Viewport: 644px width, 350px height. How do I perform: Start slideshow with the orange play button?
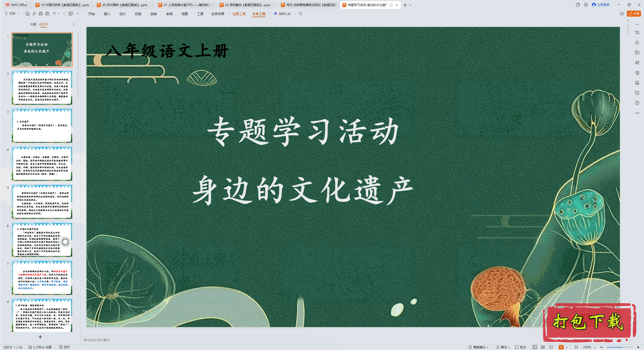[x=561, y=347]
